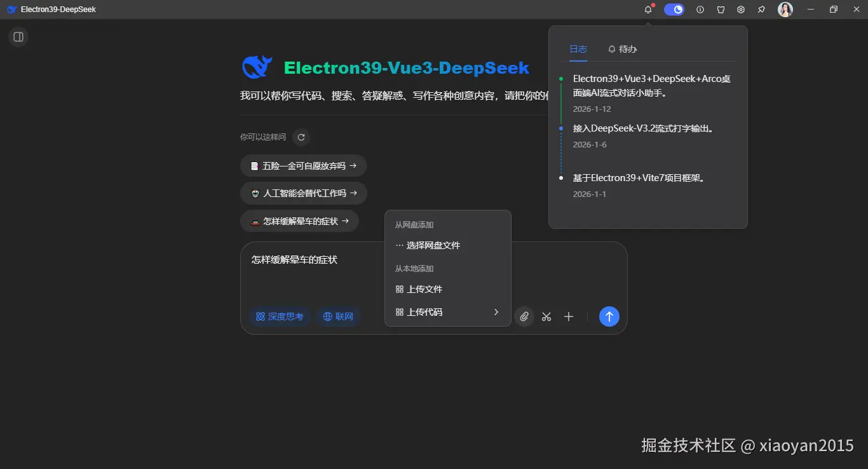
Task: Expand the 上传代码 submenu chevron
Action: coord(496,312)
